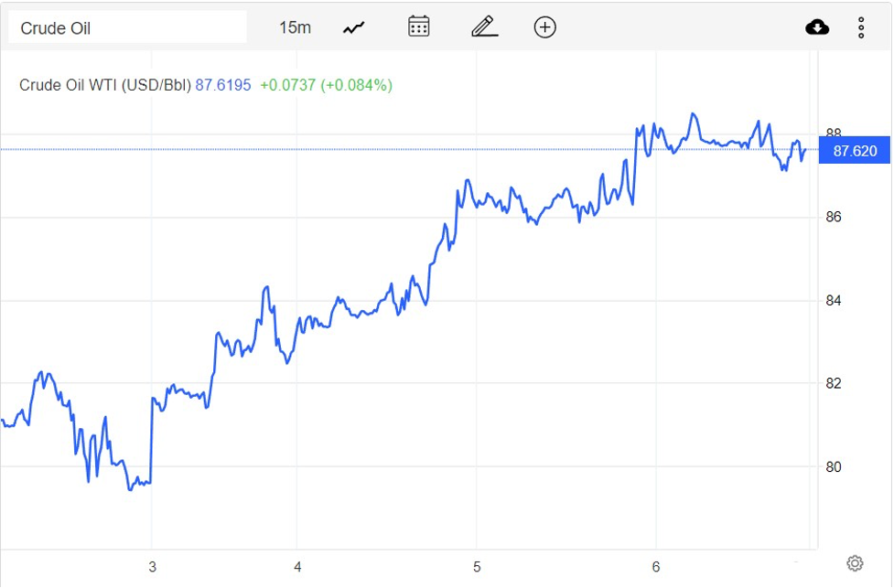Open the calendar date range picker
Screen dimensions: 894x588
tap(418, 27)
